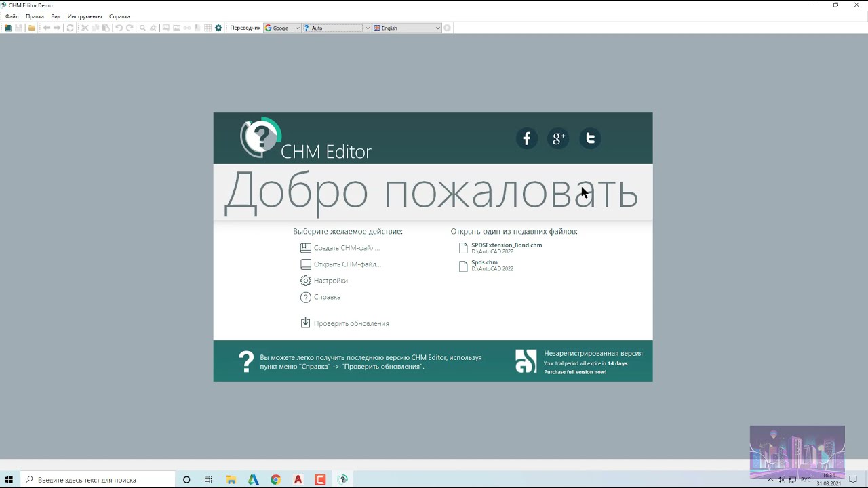The height and width of the screenshot is (488, 868).
Task: Click the redo toolbar icon
Action: [130, 28]
